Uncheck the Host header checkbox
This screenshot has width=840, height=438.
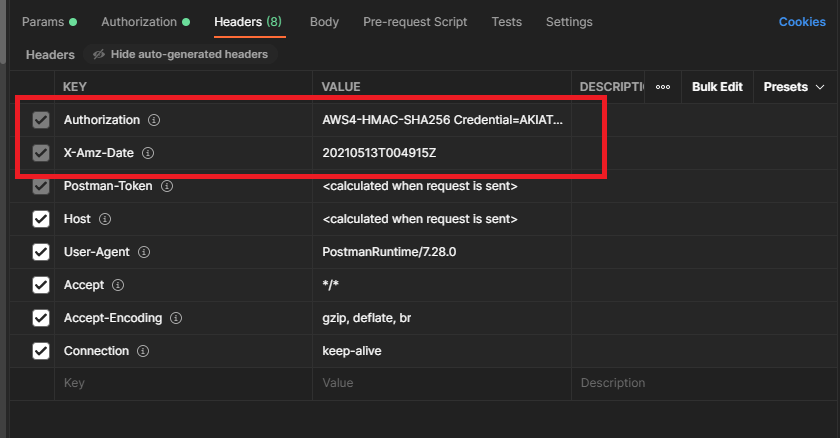pyautogui.click(x=41, y=219)
